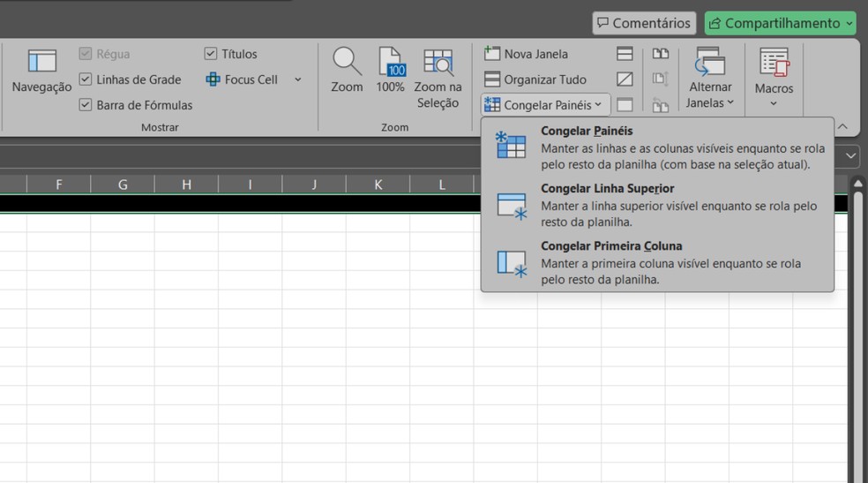Click Organizar Tudo
Screen dimensions: 868x483
click(535, 79)
